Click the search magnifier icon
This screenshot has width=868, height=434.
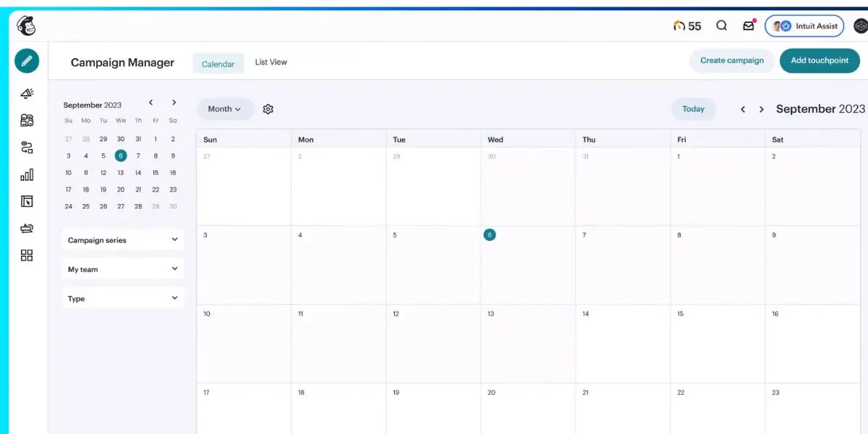(721, 25)
